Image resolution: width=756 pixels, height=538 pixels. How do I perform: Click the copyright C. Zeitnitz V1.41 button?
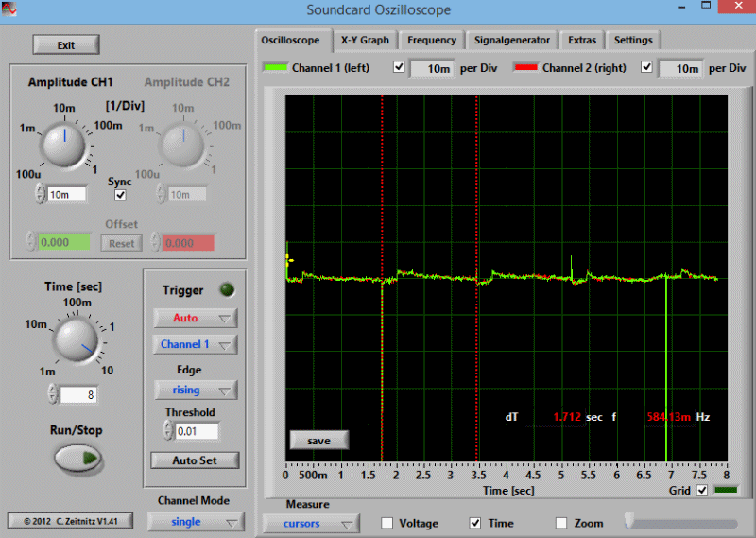[70, 521]
